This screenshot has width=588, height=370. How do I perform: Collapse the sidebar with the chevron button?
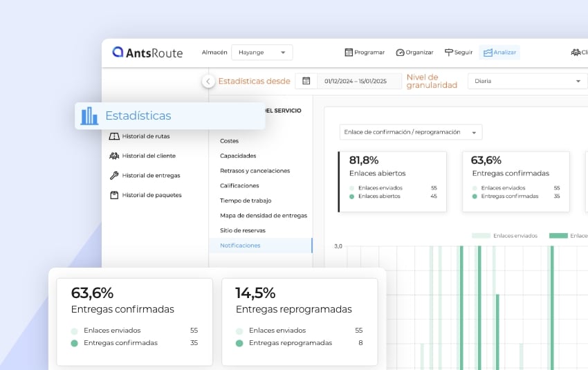pyautogui.click(x=208, y=81)
